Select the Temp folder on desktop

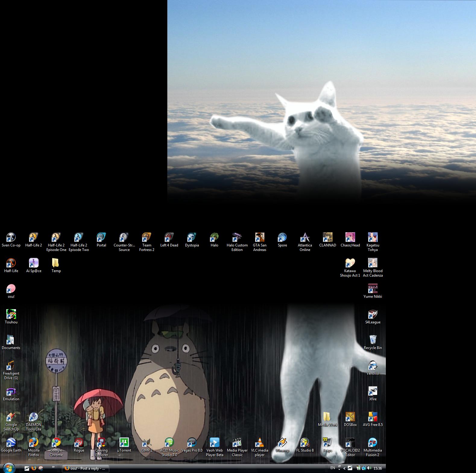(56, 265)
